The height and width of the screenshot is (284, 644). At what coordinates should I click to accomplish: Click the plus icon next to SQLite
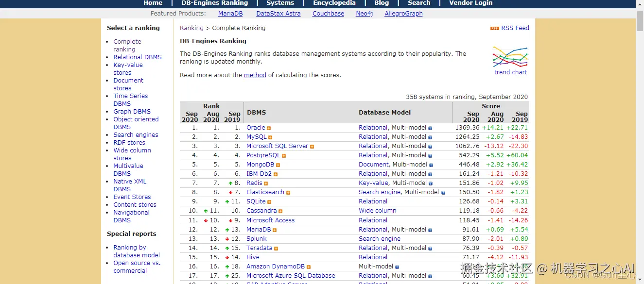click(269, 202)
